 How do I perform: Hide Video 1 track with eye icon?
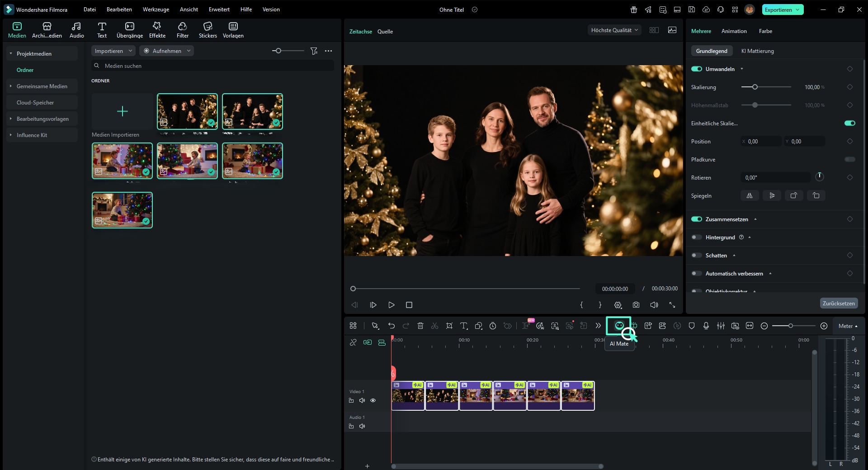373,400
